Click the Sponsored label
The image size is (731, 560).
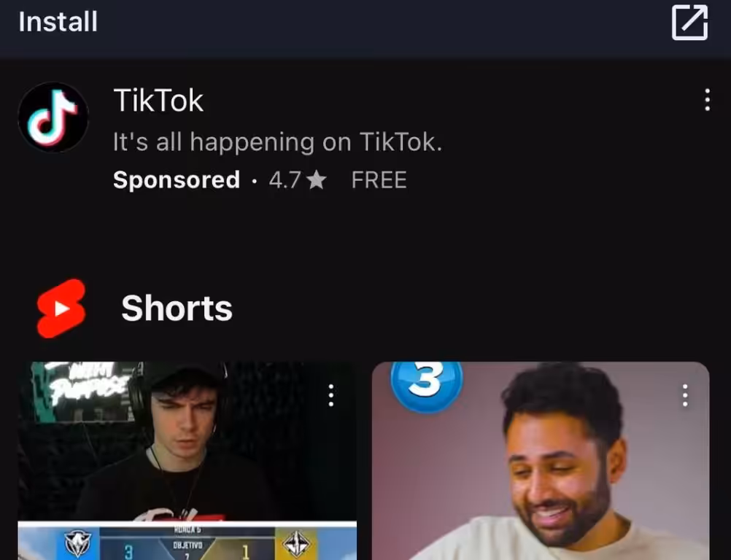pos(177,180)
